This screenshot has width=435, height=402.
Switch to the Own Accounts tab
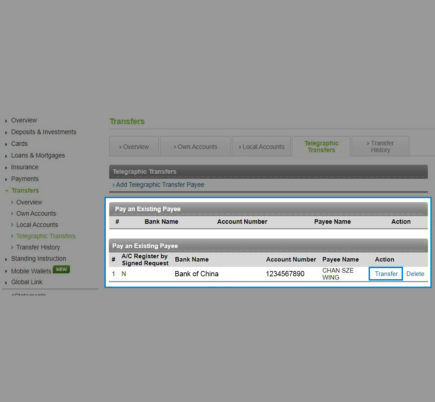click(x=195, y=147)
